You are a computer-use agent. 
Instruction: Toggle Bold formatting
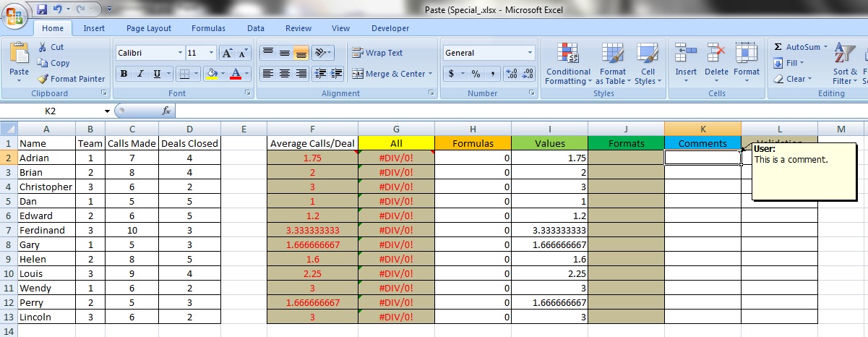tap(124, 74)
